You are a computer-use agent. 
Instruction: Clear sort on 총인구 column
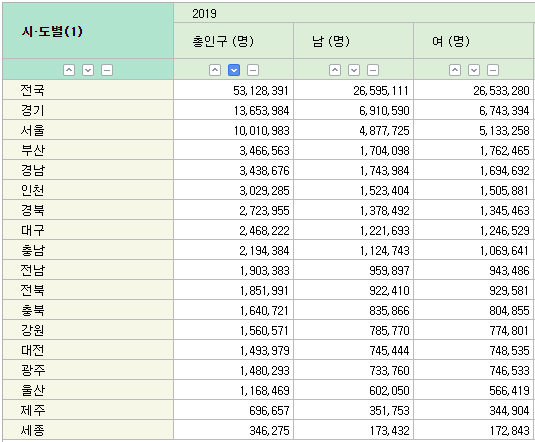253,70
